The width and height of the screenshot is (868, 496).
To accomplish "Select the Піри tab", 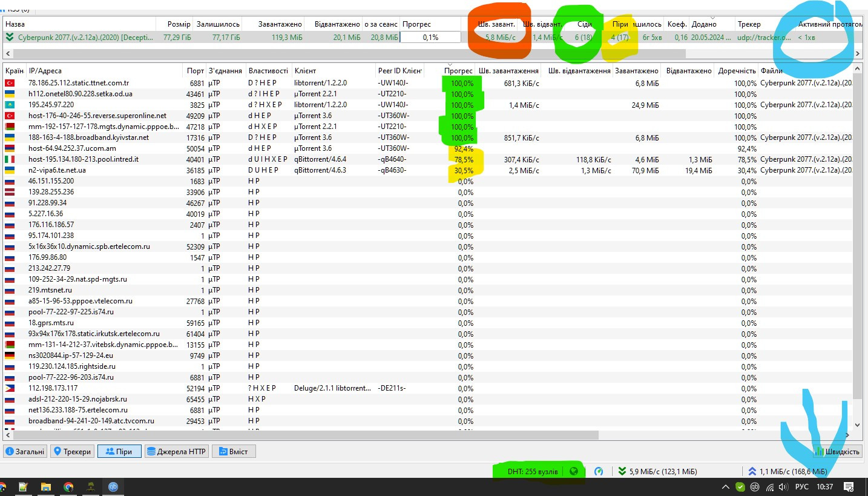I will point(119,451).
